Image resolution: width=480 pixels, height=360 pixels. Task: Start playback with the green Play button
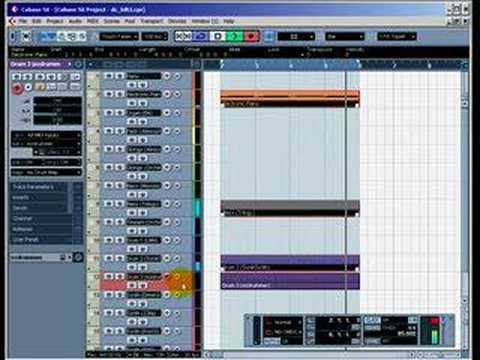tap(234, 36)
